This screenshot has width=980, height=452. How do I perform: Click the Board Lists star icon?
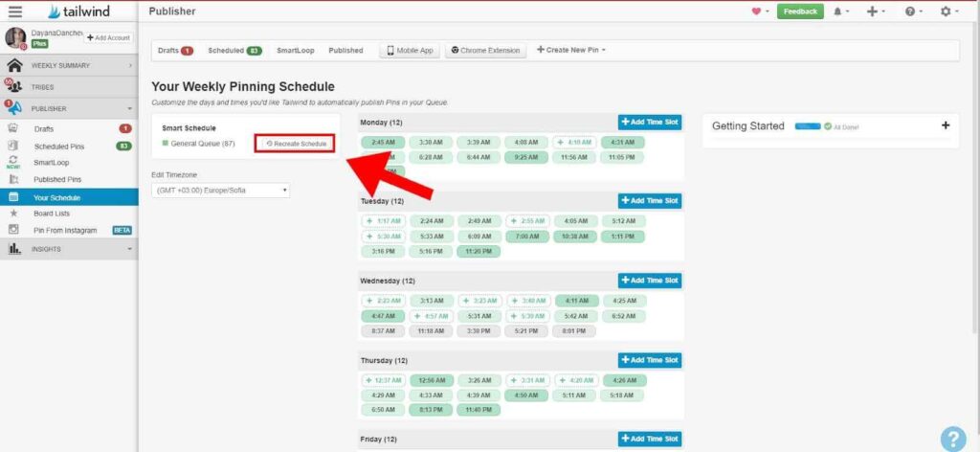point(13,214)
